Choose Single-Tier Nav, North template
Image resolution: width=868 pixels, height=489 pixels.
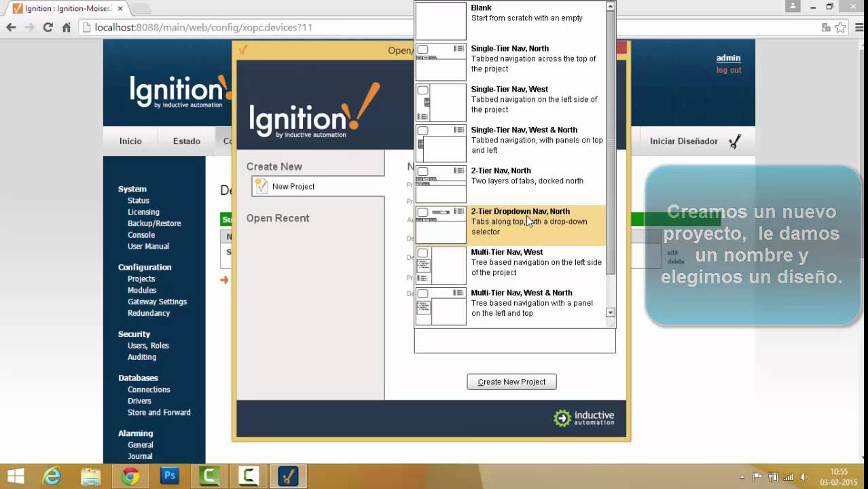(x=510, y=62)
